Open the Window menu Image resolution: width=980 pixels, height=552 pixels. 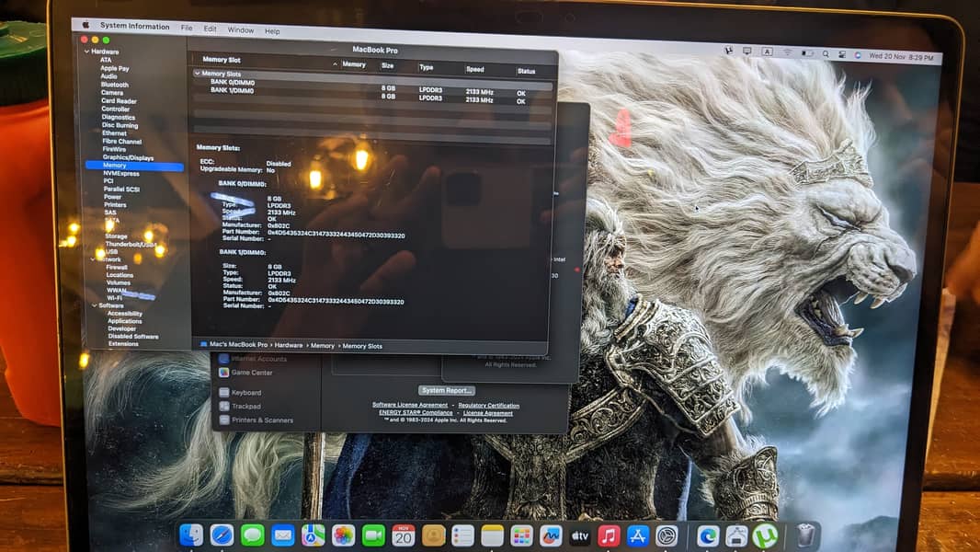pyautogui.click(x=241, y=30)
